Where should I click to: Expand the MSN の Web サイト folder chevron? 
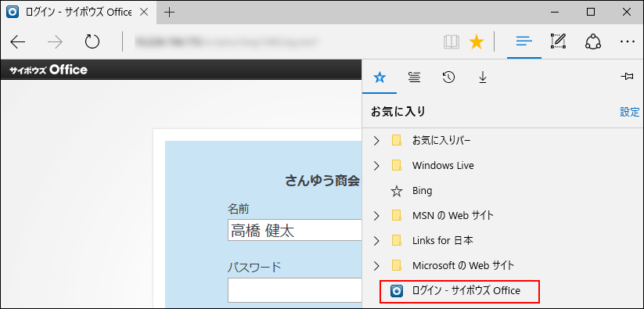376,215
